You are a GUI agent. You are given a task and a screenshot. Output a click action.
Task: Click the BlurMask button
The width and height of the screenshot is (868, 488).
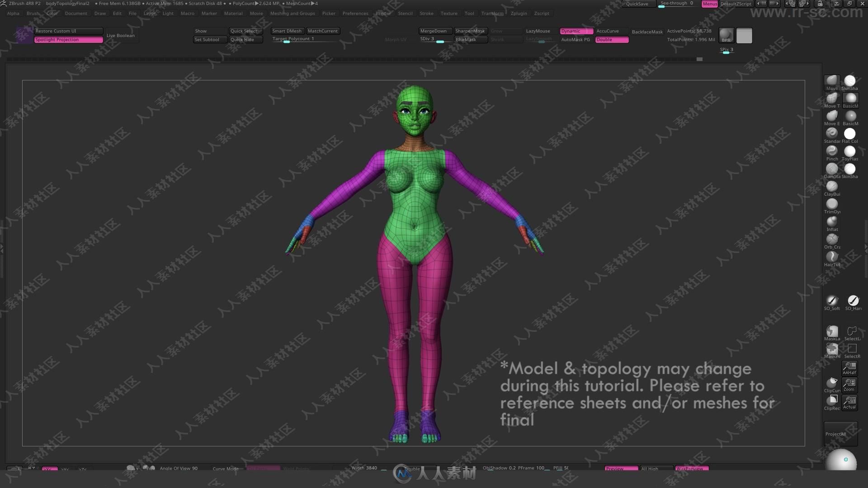coord(471,40)
